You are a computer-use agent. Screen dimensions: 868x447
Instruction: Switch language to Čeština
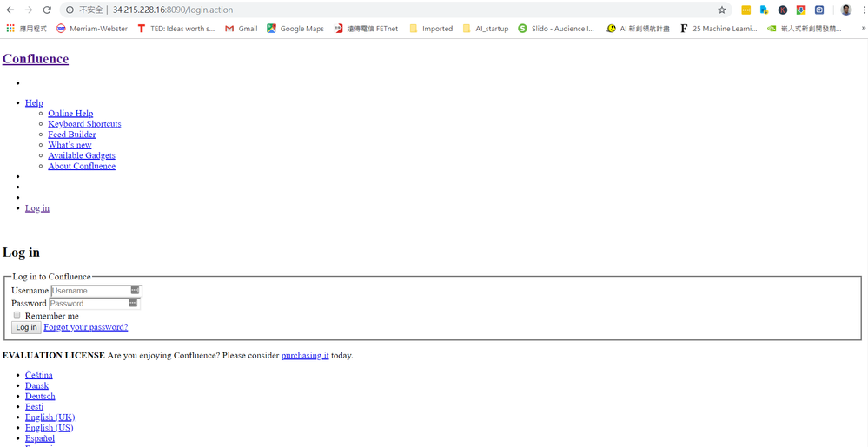coord(39,375)
